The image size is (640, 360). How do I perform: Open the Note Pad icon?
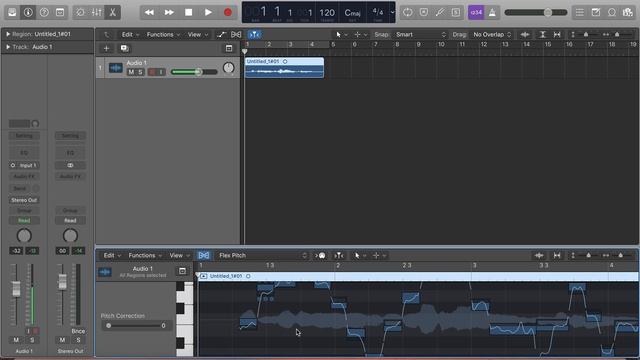(596, 12)
